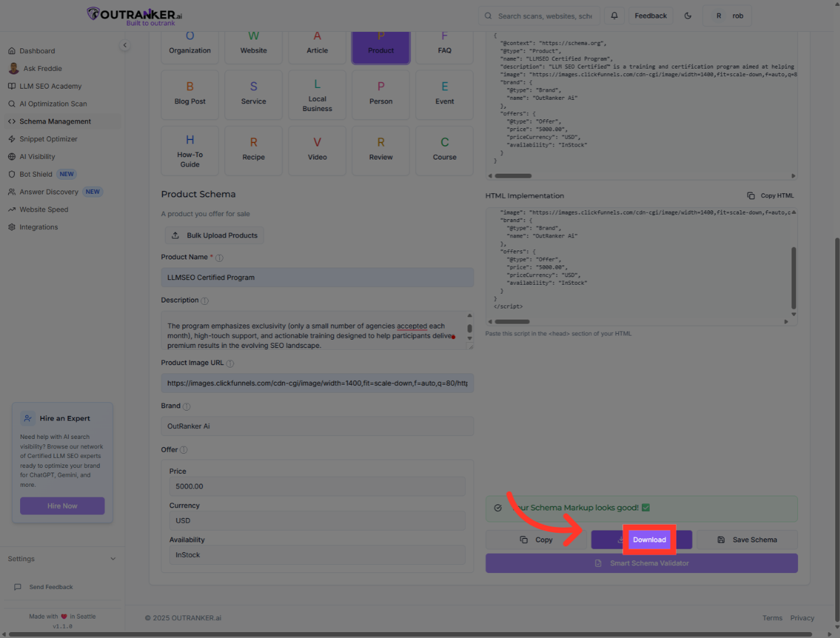Select the Course schema type
Viewport: 840px width, 638px height.
coord(445,151)
